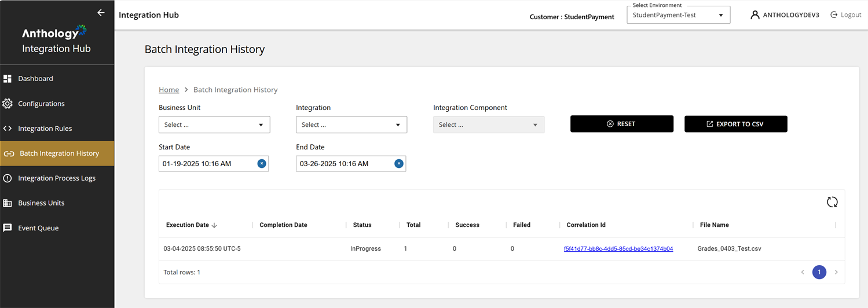Go to previous page using left chevron
The width and height of the screenshot is (868, 308).
(803, 272)
